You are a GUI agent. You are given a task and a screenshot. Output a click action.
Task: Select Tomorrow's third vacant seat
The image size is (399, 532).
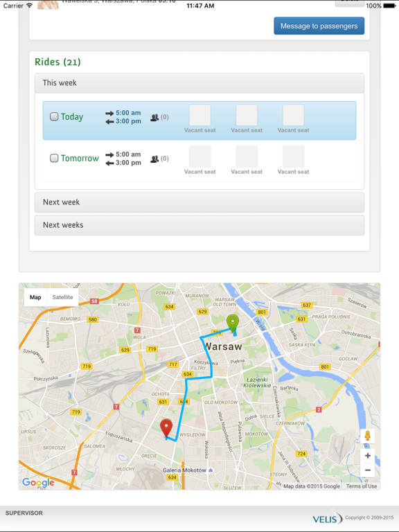tap(294, 157)
